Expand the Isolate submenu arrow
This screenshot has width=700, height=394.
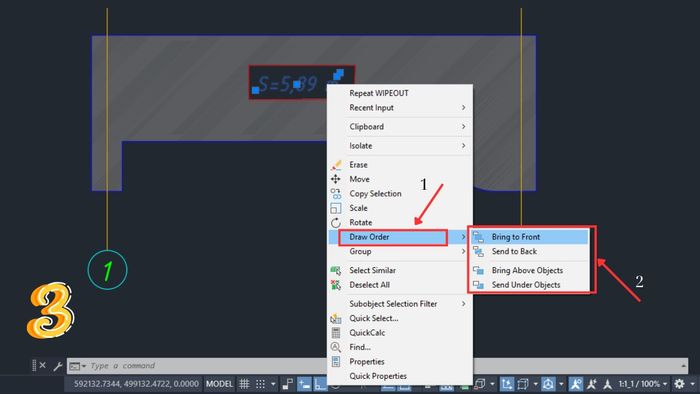coord(463,146)
